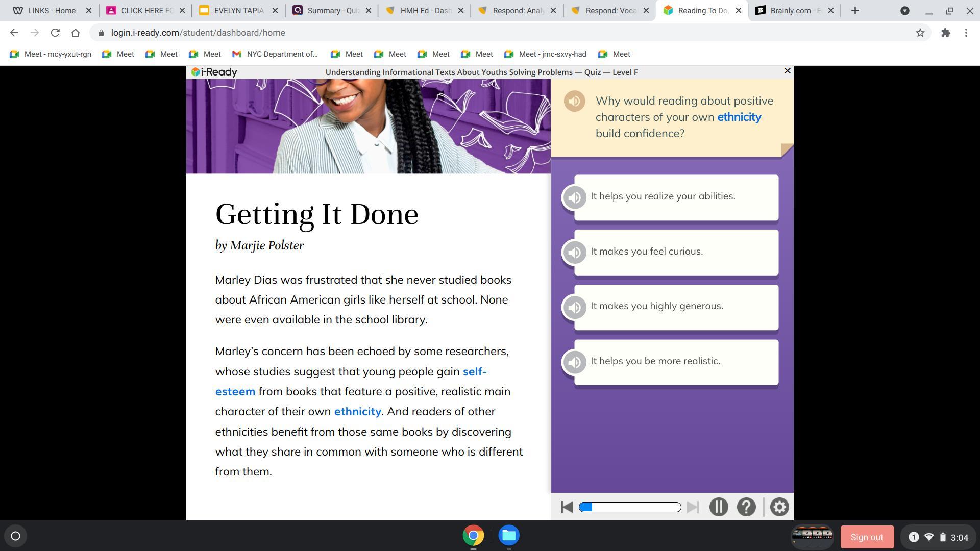Click the lesson progress bar
This screenshot has width=980, height=551.
coord(630,507)
